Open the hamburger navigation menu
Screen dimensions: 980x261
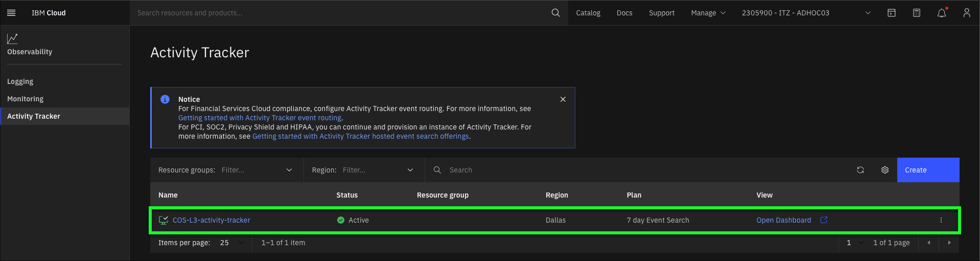(x=11, y=13)
